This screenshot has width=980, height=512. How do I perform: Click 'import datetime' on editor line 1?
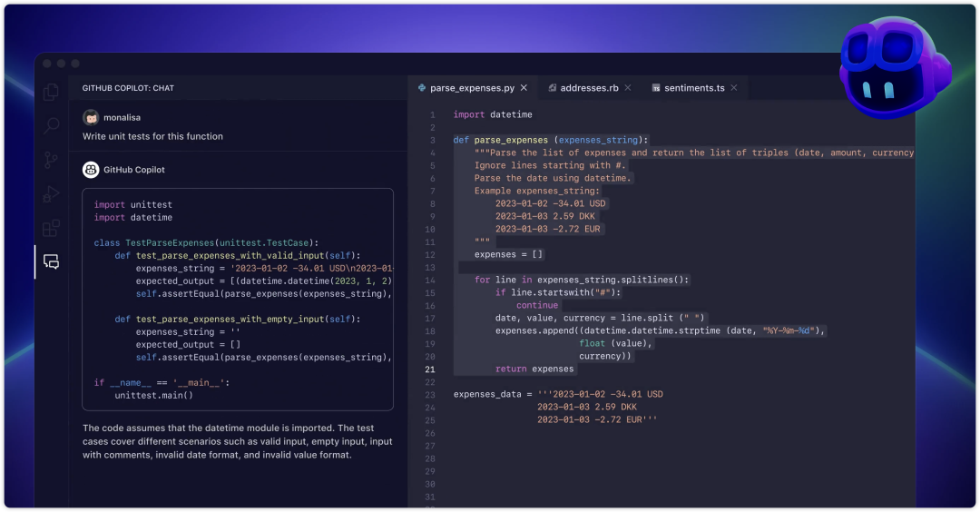pyautogui.click(x=493, y=114)
